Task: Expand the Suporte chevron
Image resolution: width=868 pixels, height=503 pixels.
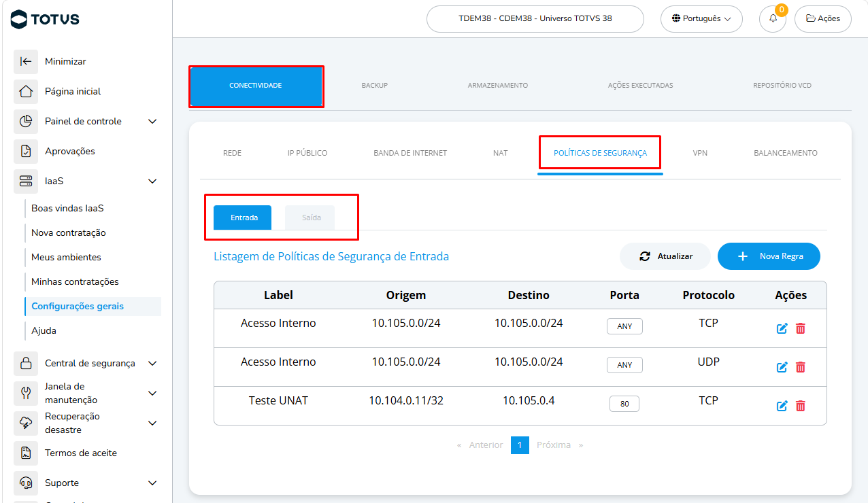Action: (x=152, y=483)
